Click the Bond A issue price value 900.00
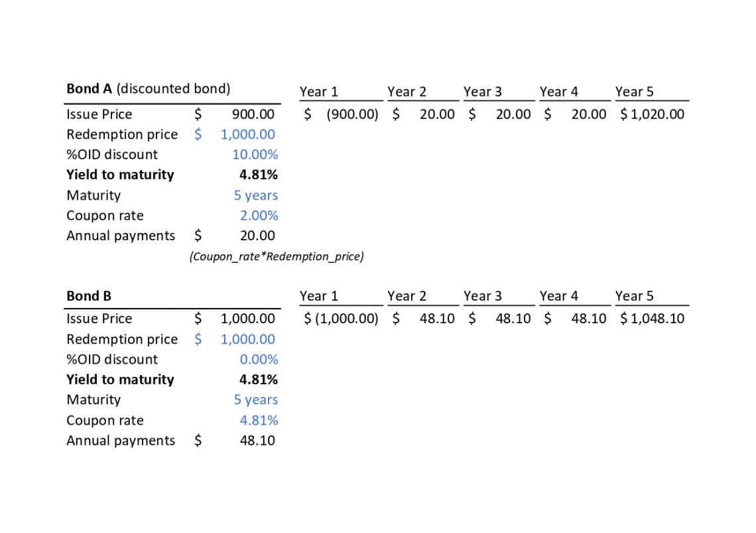This screenshot has height=533, width=756. point(253,114)
